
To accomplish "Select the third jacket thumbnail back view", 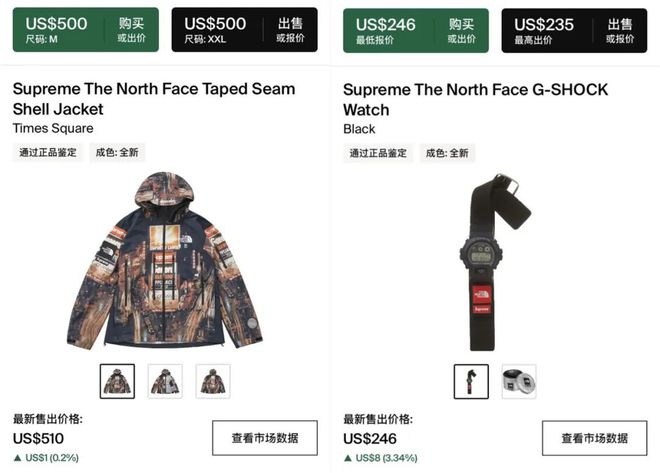I will [x=213, y=381].
